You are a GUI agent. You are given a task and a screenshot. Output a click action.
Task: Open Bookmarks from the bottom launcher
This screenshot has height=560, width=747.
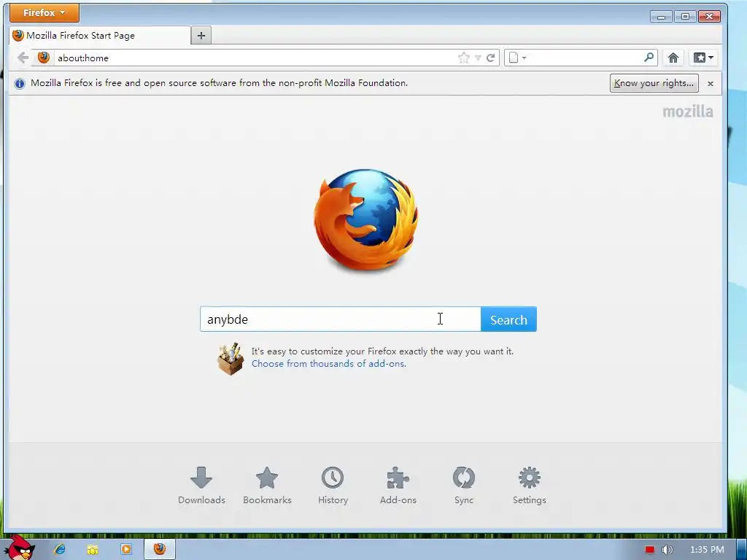(267, 485)
